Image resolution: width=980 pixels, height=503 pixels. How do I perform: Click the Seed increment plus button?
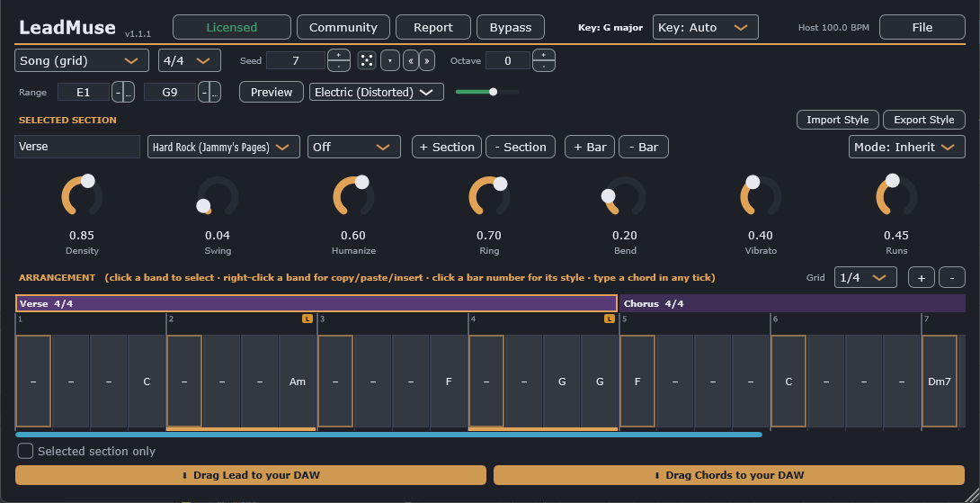pyautogui.click(x=339, y=55)
